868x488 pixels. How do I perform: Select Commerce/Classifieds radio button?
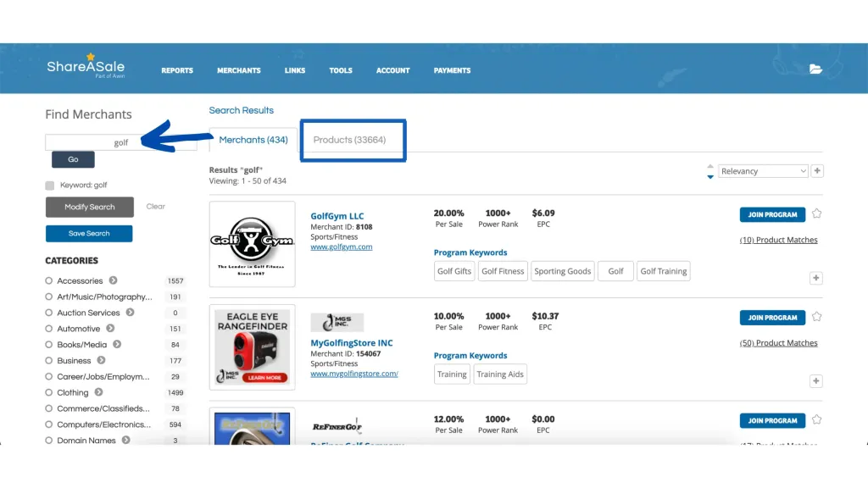[48, 409]
